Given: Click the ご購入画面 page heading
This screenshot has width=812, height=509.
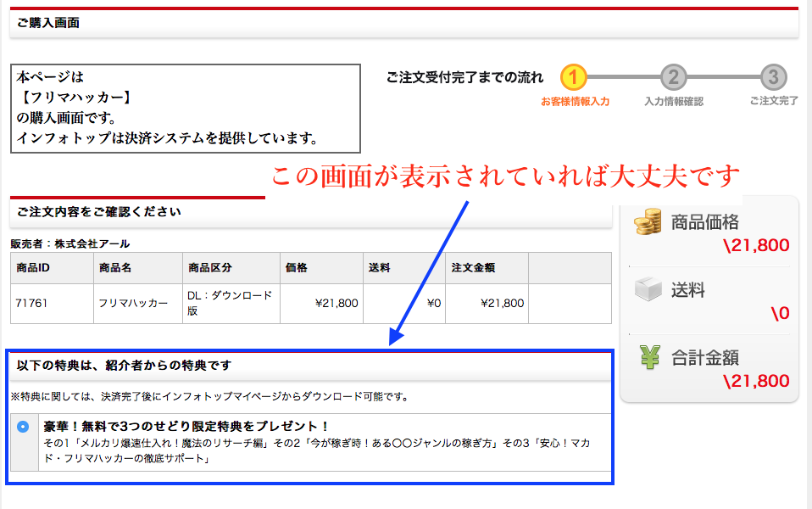Looking at the screenshot, I should [48, 23].
